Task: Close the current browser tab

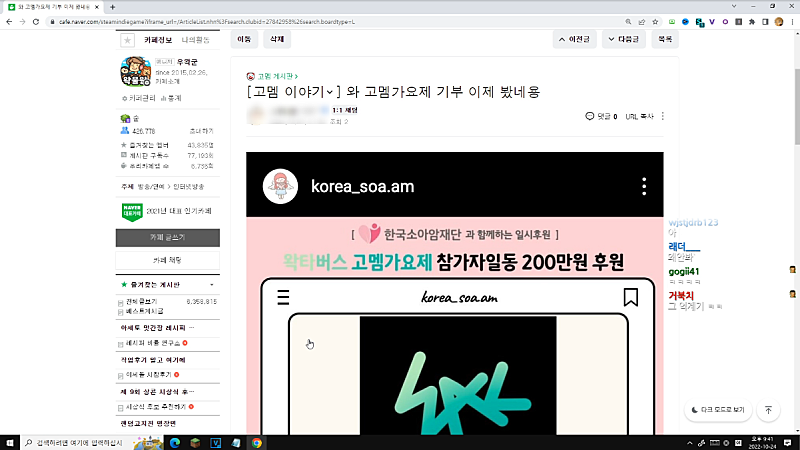Action: pyautogui.click(x=97, y=7)
